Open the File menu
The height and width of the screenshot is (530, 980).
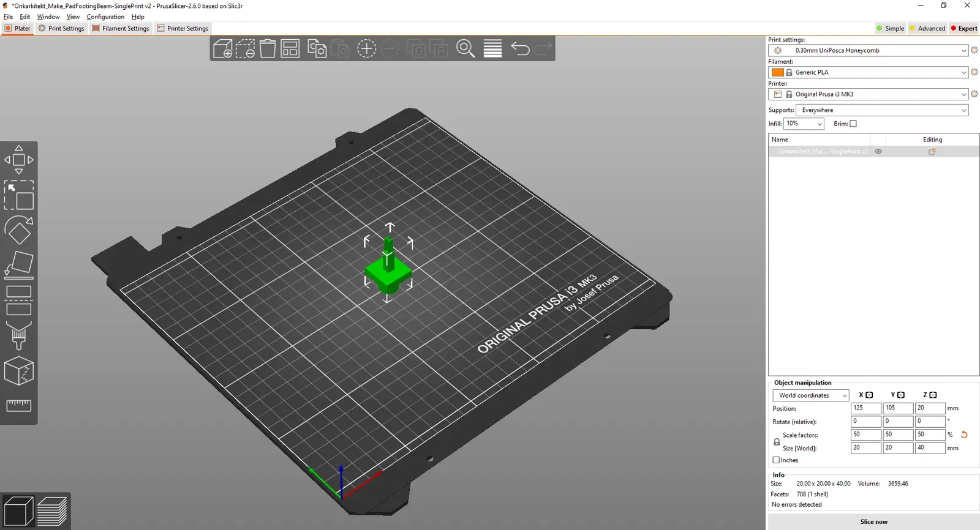pos(8,17)
